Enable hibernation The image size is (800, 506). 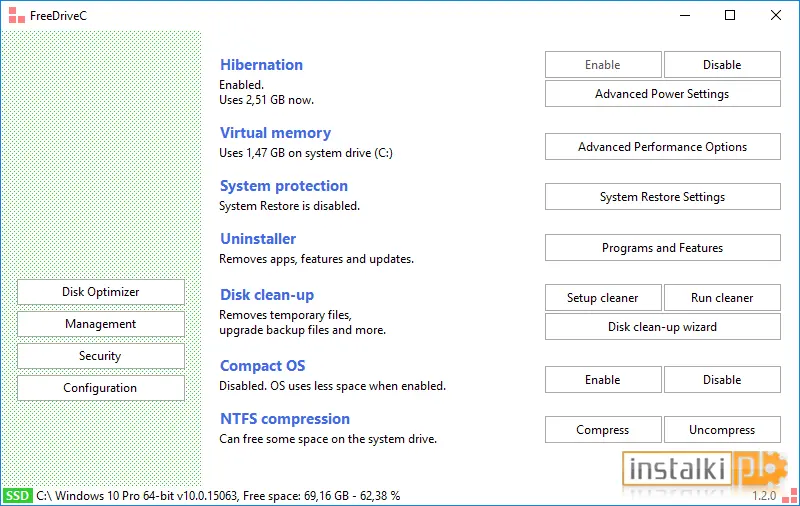click(x=603, y=65)
